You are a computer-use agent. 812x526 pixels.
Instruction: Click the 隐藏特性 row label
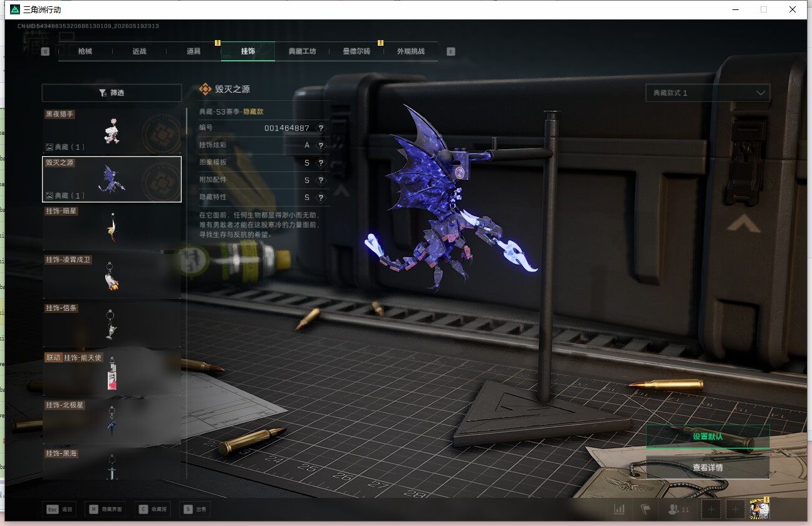(212, 197)
